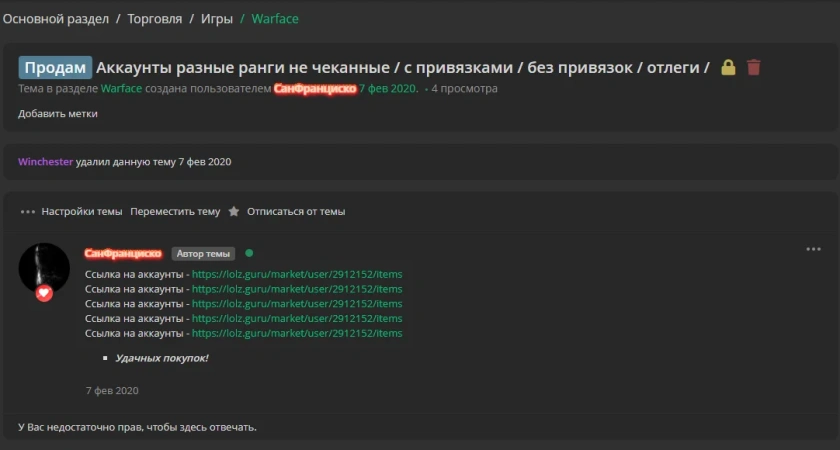Open СанФранциско profile in the thread header
840x450 pixels.
(x=315, y=88)
